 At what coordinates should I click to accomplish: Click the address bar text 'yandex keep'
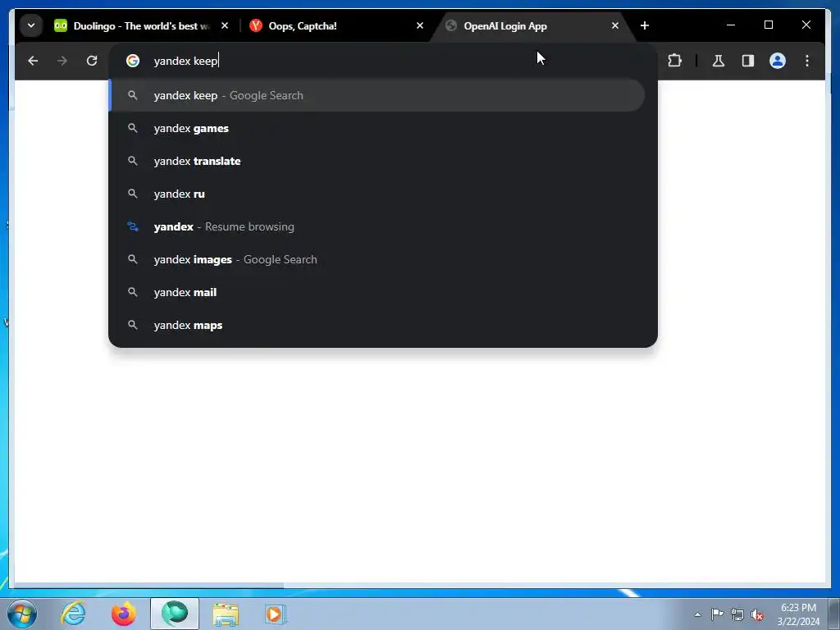click(185, 61)
